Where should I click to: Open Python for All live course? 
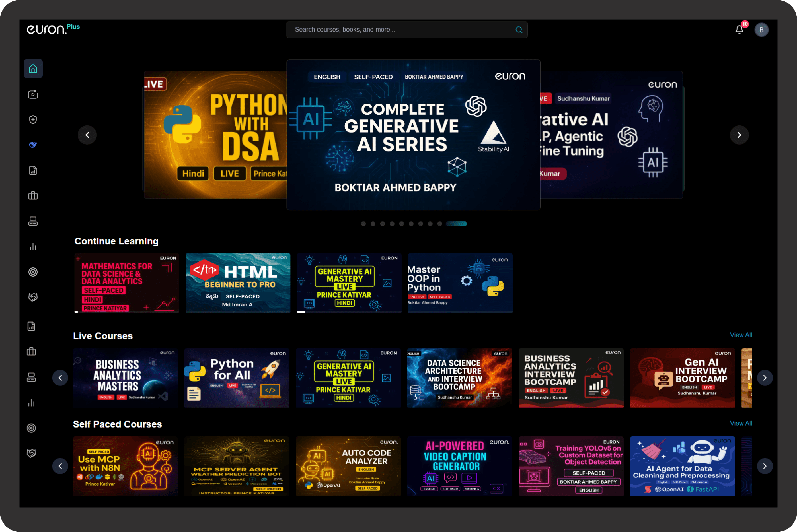237,378
